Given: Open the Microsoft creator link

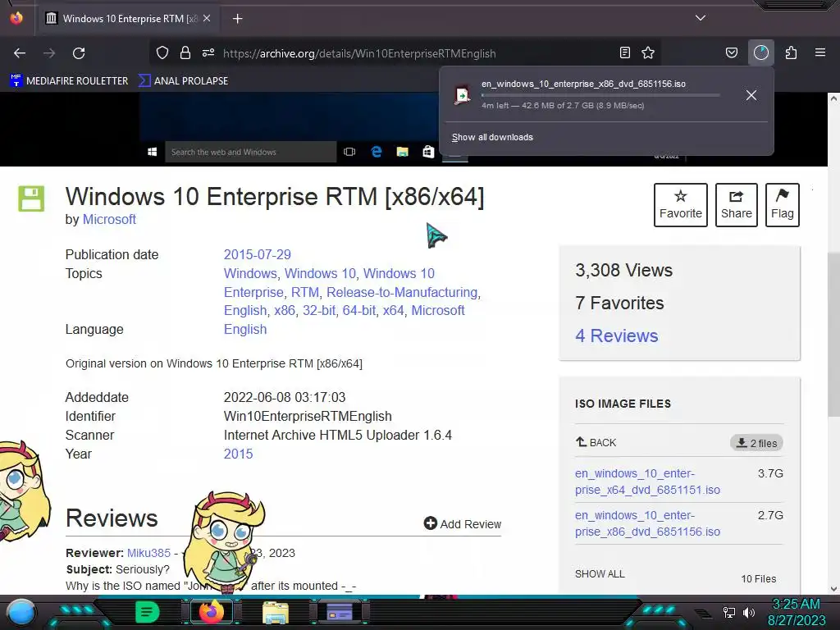Looking at the screenshot, I should [x=109, y=219].
